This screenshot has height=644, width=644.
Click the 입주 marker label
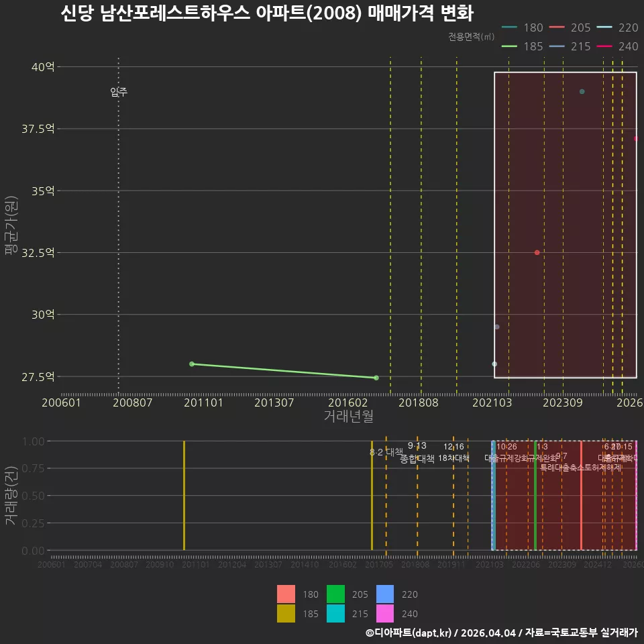pyautogui.click(x=119, y=92)
